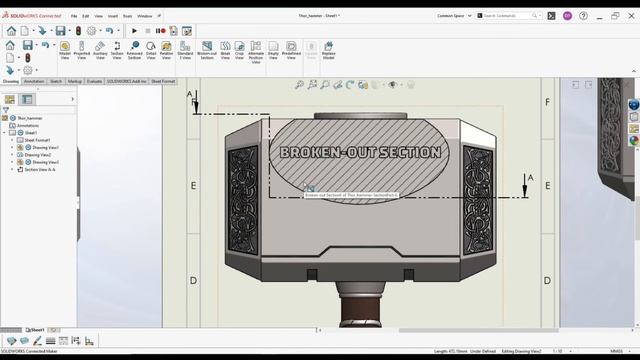Open Save dropdown arrow in macro controls row

pyautogui.click(x=69, y=31)
